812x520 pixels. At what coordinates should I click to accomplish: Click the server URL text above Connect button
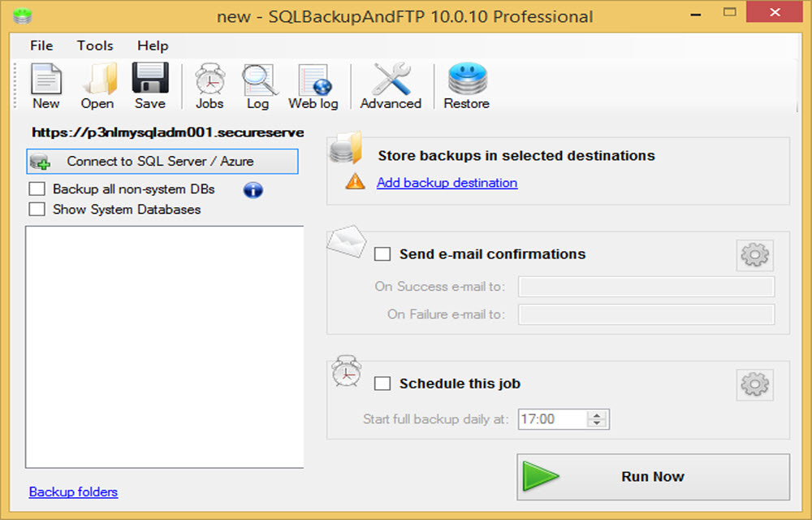coord(168,132)
